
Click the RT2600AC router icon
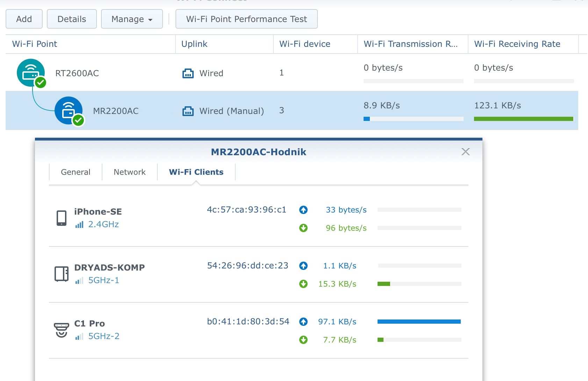[x=31, y=73]
